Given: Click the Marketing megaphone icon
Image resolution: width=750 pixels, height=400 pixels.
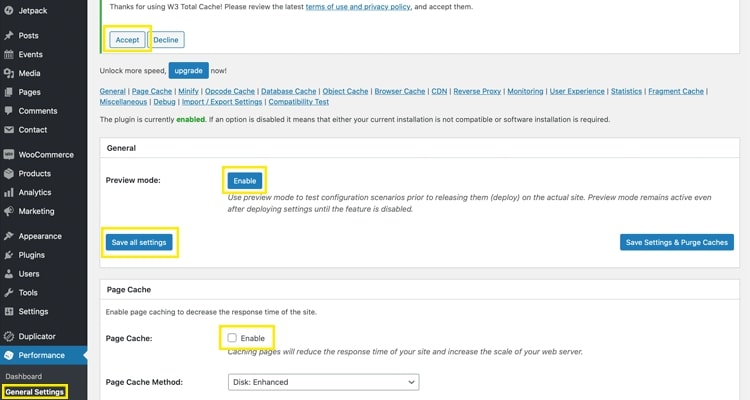Looking at the screenshot, I should click(x=9, y=211).
